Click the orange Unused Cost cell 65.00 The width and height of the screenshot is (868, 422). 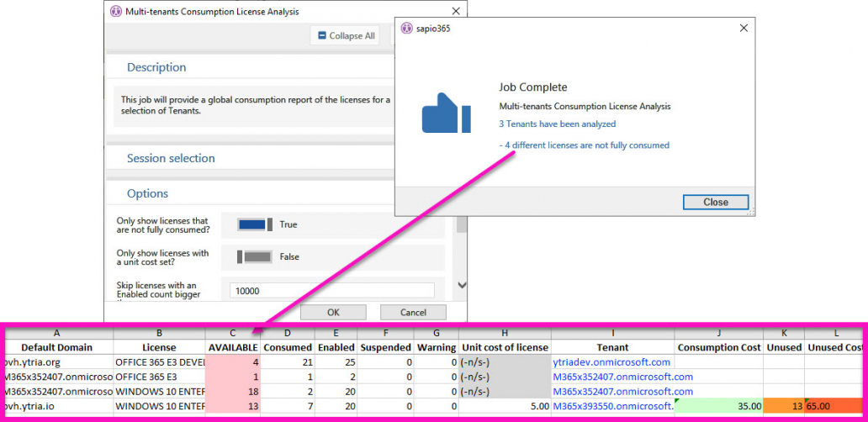[834, 405]
